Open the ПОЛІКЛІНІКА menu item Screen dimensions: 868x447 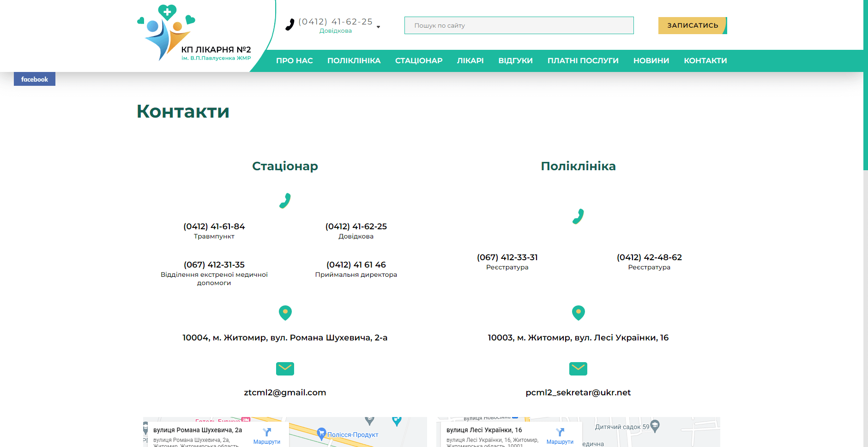[354, 61]
